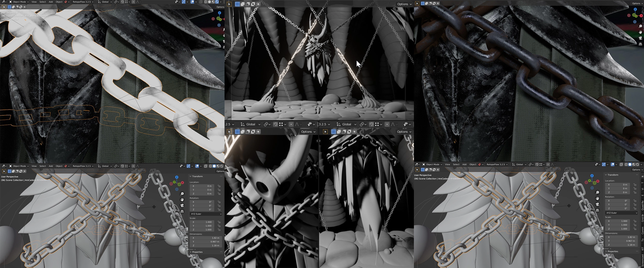Screen dimensions: 644x268
Task: Click Options button in top-center viewport
Action: [404, 4]
